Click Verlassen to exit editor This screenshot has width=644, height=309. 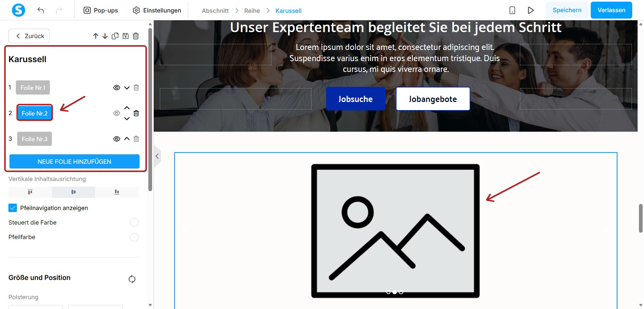[x=611, y=10]
